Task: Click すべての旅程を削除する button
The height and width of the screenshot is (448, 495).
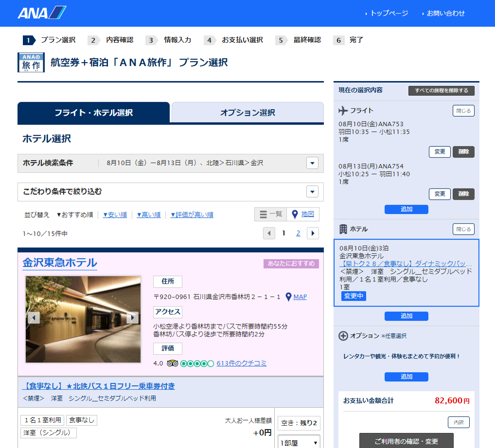Action: point(442,90)
